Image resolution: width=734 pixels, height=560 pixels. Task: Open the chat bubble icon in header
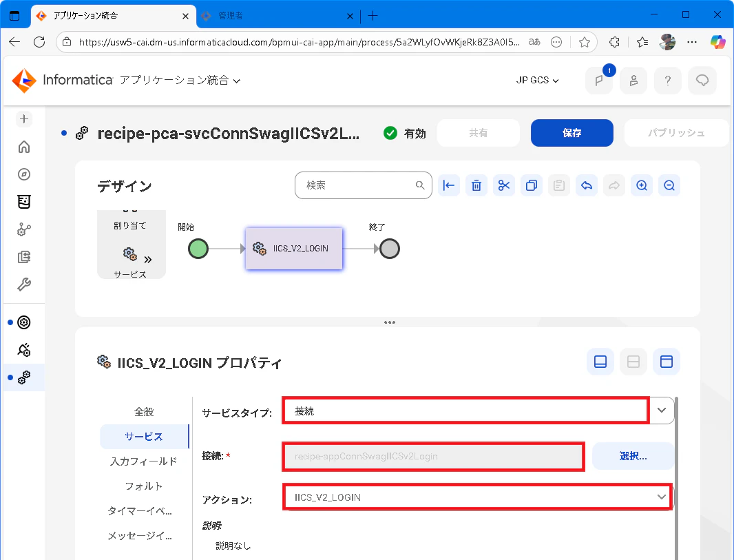tap(702, 81)
